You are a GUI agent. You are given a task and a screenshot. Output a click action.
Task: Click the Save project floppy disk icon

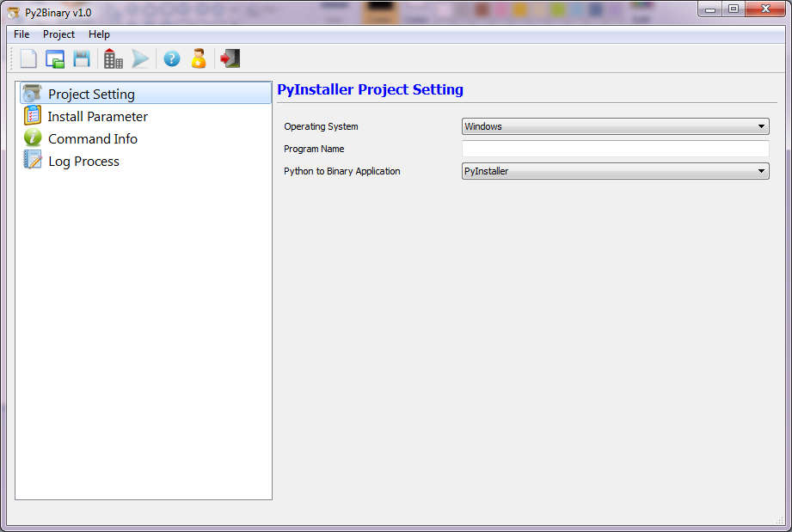82,58
